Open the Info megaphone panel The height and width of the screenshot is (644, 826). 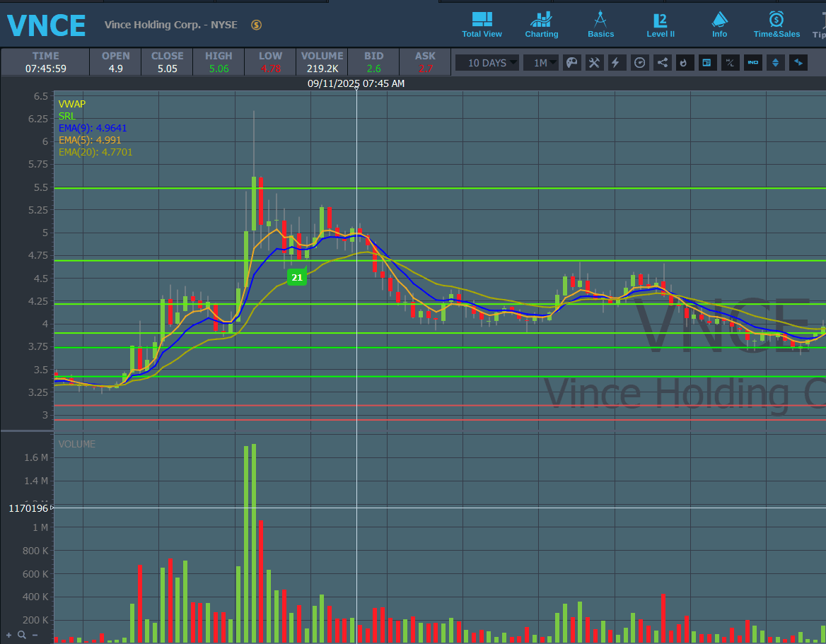[x=719, y=25]
